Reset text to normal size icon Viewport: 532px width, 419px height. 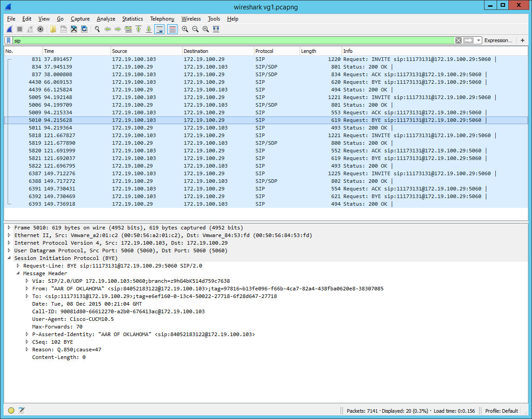coord(206,29)
